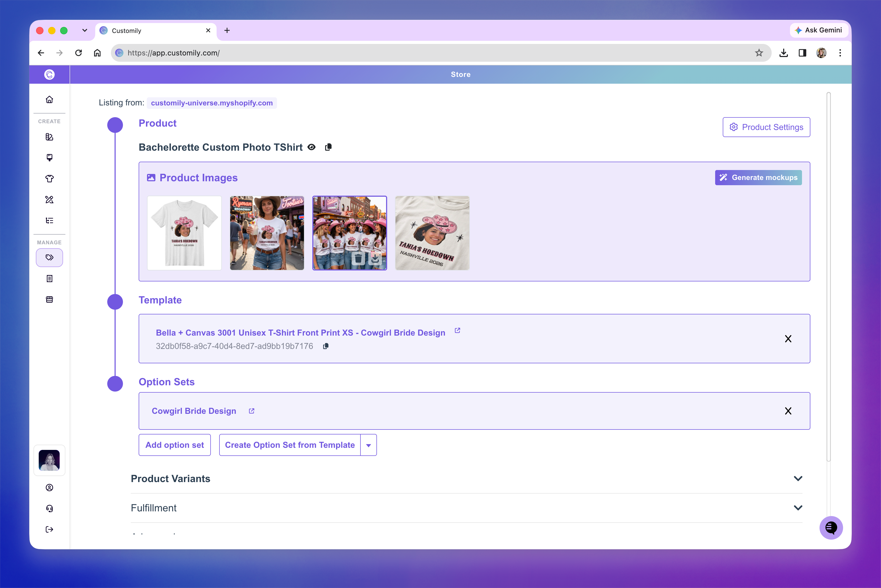This screenshot has width=881, height=588.
Task: Open the user account icon in sidebar
Action: [49, 488]
